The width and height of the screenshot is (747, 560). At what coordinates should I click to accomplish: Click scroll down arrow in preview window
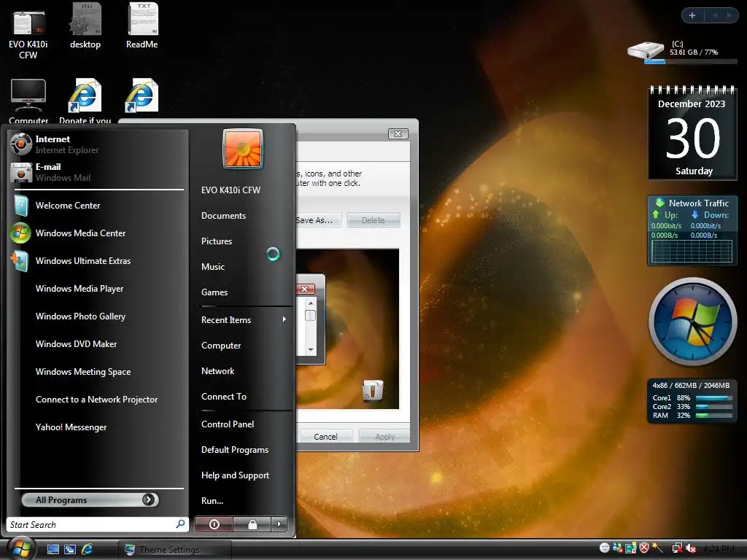pos(311,349)
